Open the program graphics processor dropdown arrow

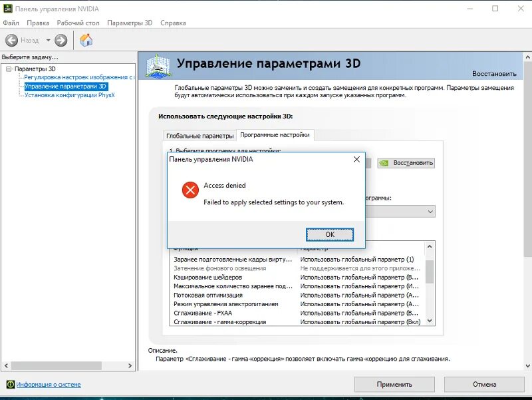[x=430, y=212]
